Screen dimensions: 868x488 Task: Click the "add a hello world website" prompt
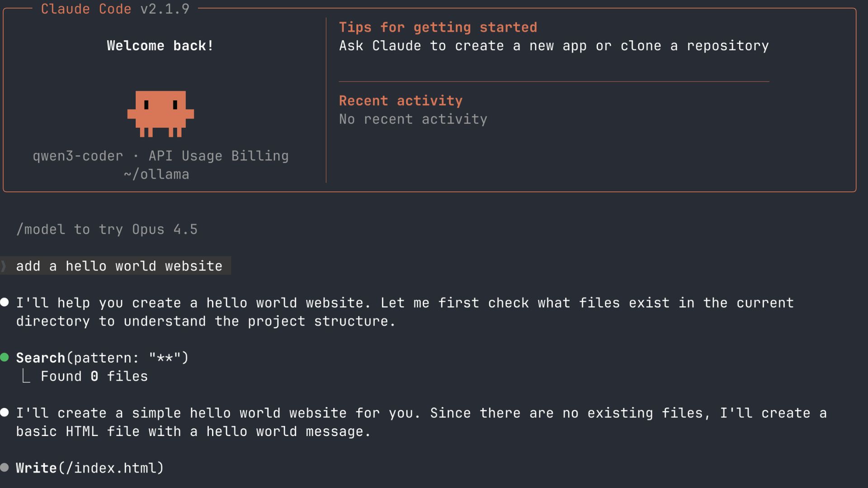click(119, 266)
